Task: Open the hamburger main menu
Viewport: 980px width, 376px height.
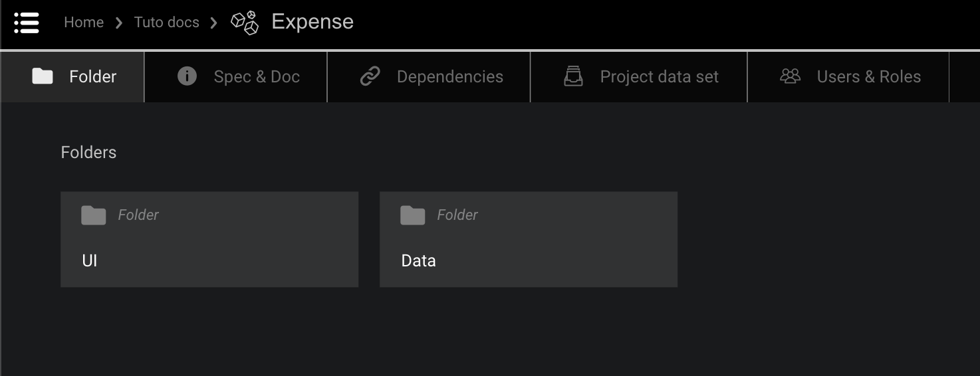Action: (27, 23)
